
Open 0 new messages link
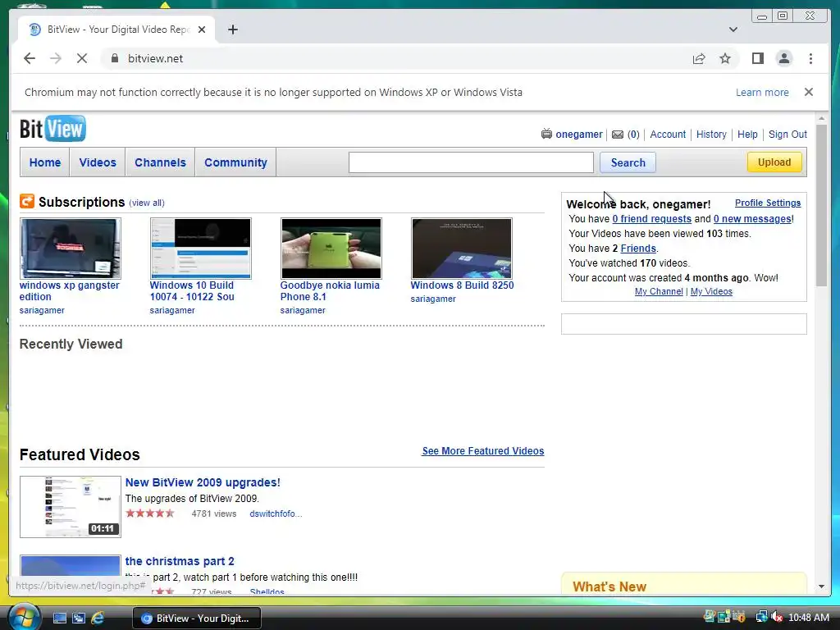coord(752,219)
